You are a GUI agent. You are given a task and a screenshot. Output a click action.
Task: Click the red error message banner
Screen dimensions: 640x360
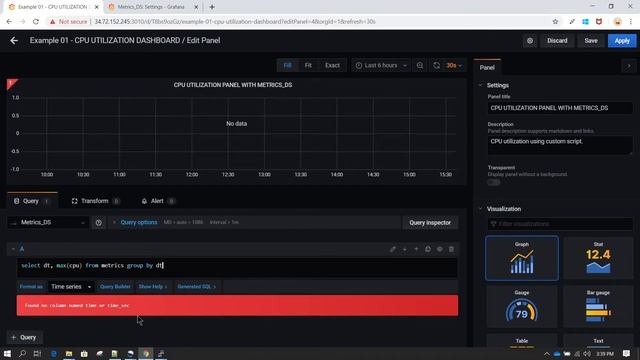click(x=237, y=305)
